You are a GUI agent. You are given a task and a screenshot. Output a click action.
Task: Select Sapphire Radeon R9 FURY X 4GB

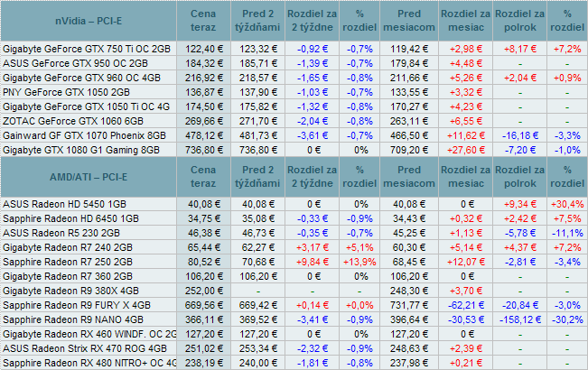tap(77, 305)
